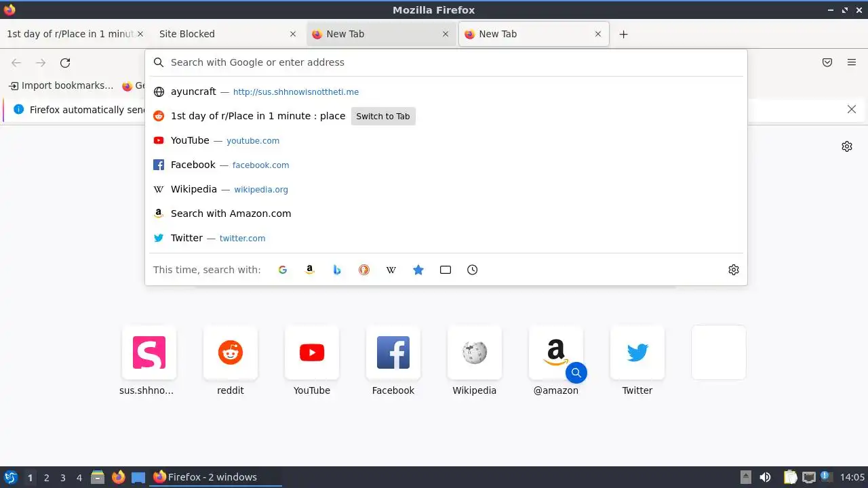The height and width of the screenshot is (488, 868).
Task: Launch file manager from taskbar
Action: [x=98, y=477]
